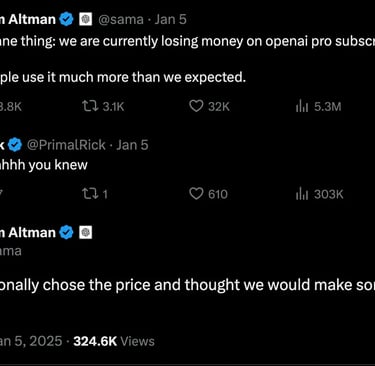The width and height of the screenshot is (375, 366).
Task: Retweet the PrimalRick reply with 1 repost
Action: tap(90, 194)
